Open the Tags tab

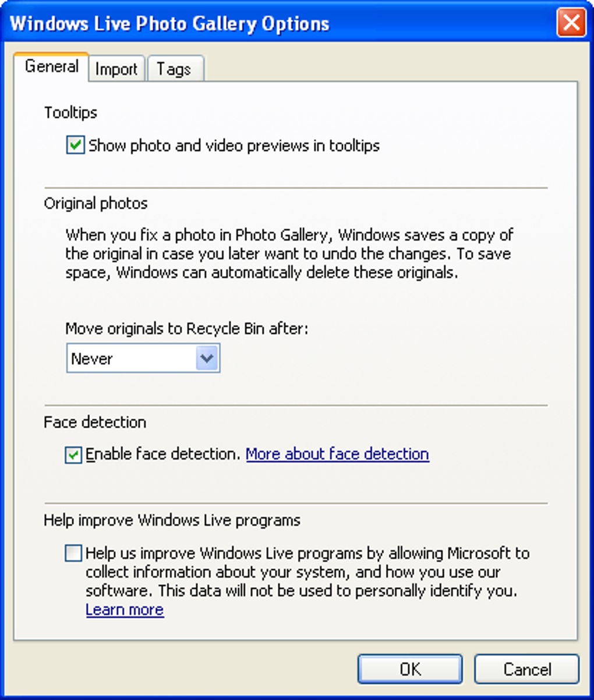tap(175, 69)
